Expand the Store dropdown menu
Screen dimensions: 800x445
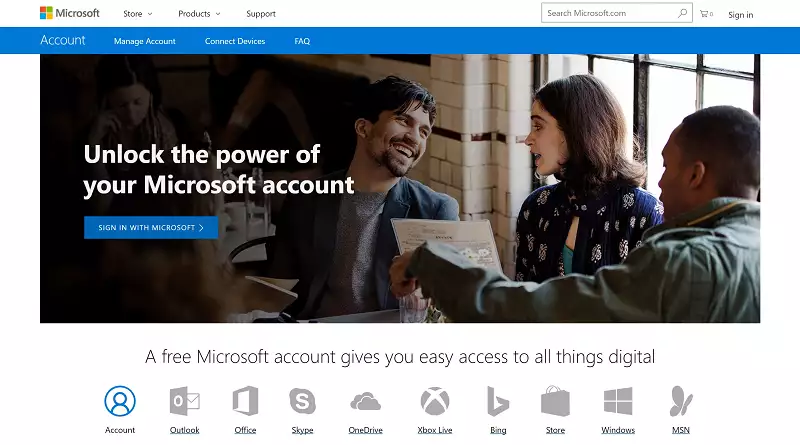138,14
